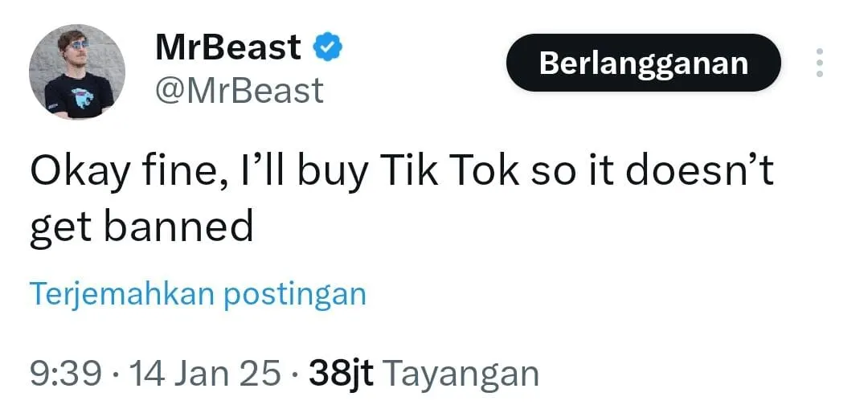Click the words "get banned" in the post
Screen dimensions: 868x409
(x=141, y=227)
